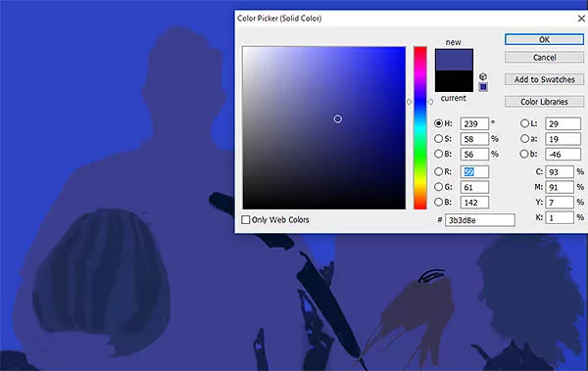Click the circular marker in color field

(337, 119)
